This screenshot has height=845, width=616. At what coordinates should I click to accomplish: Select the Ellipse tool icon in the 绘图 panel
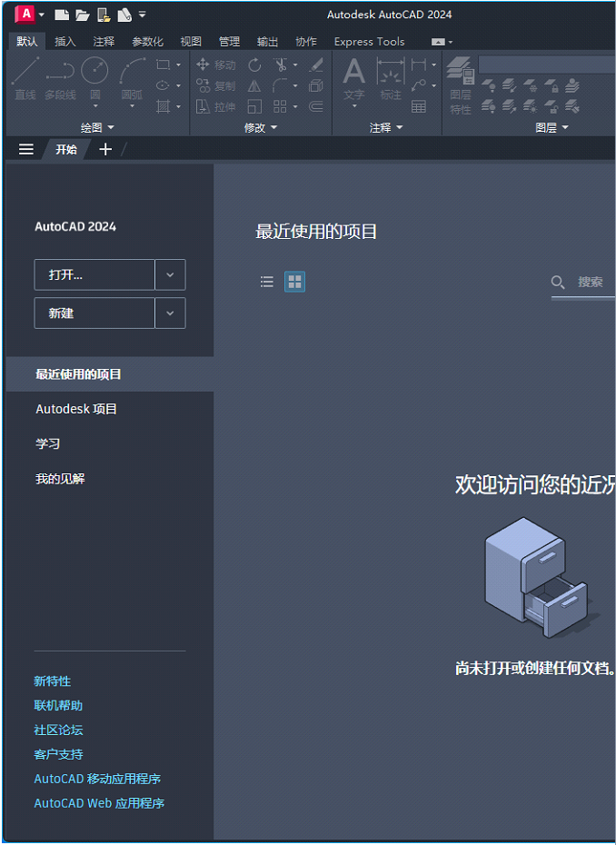click(163, 85)
